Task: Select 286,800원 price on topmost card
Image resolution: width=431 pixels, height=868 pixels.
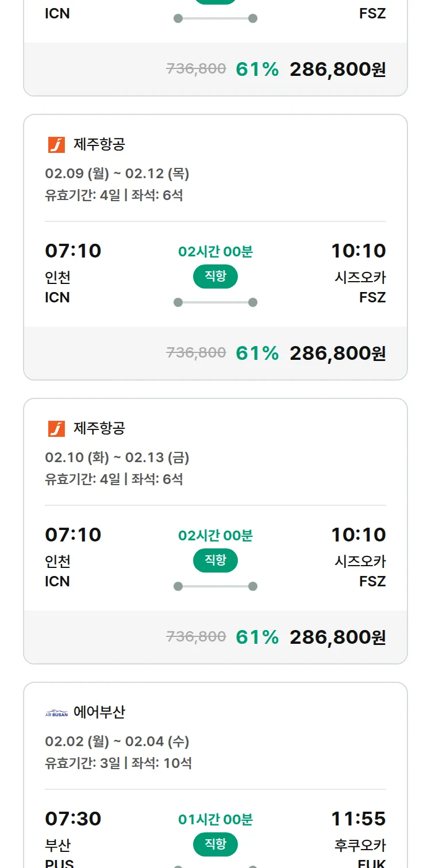Action: (337, 70)
